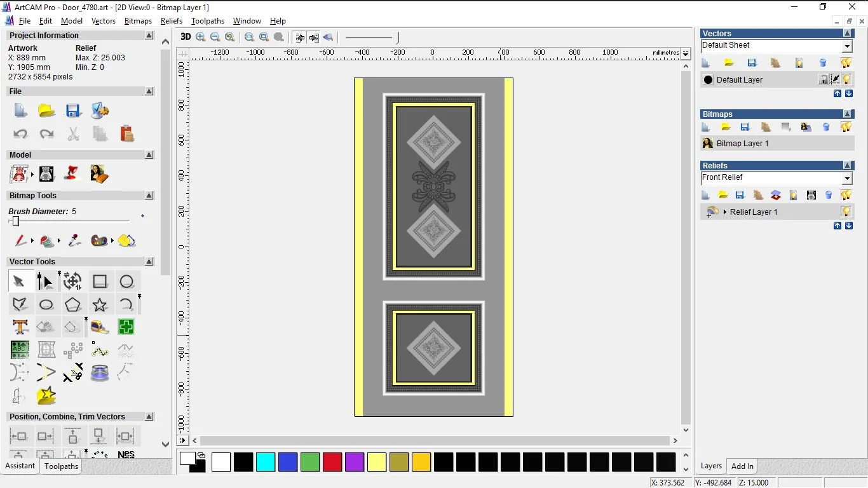
Task: Pick the cyan color swatch
Action: click(x=266, y=462)
